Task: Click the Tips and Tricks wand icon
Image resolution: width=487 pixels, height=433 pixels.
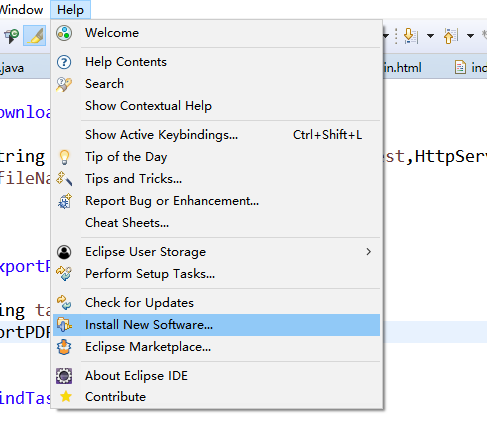Action: (64, 179)
